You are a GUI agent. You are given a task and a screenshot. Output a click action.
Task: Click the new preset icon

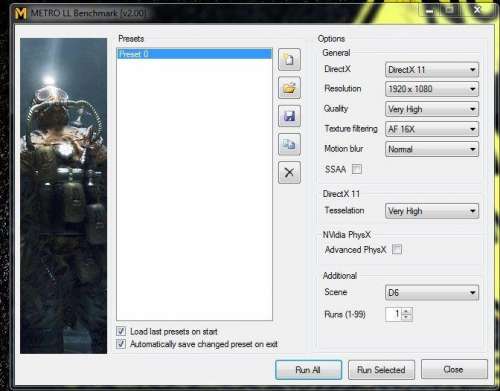pyautogui.click(x=289, y=60)
